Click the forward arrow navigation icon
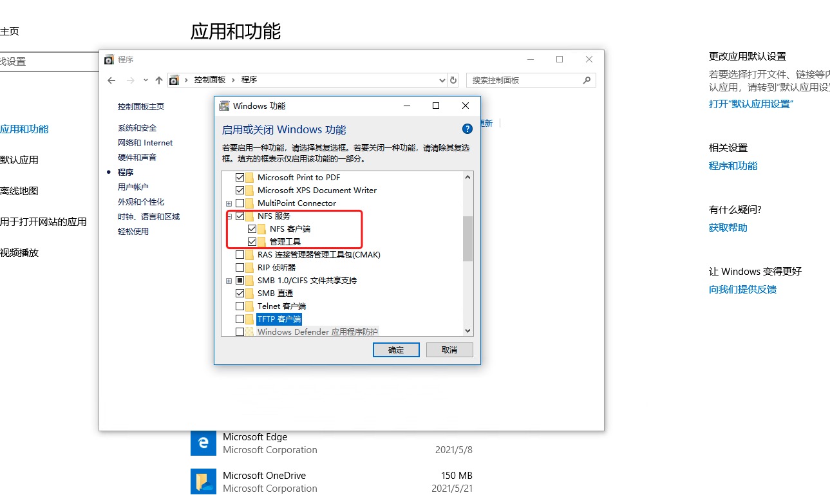Image resolution: width=830 pixels, height=504 pixels. click(131, 80)
